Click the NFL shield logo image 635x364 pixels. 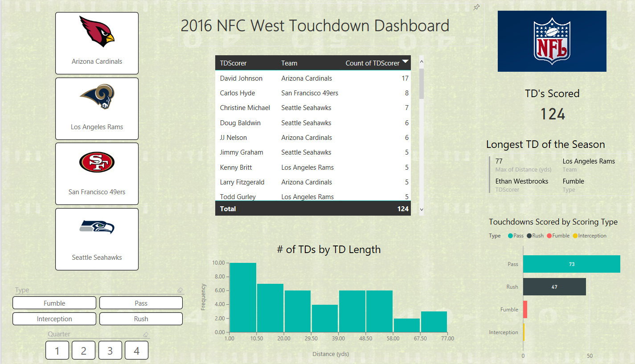point(552,41)
